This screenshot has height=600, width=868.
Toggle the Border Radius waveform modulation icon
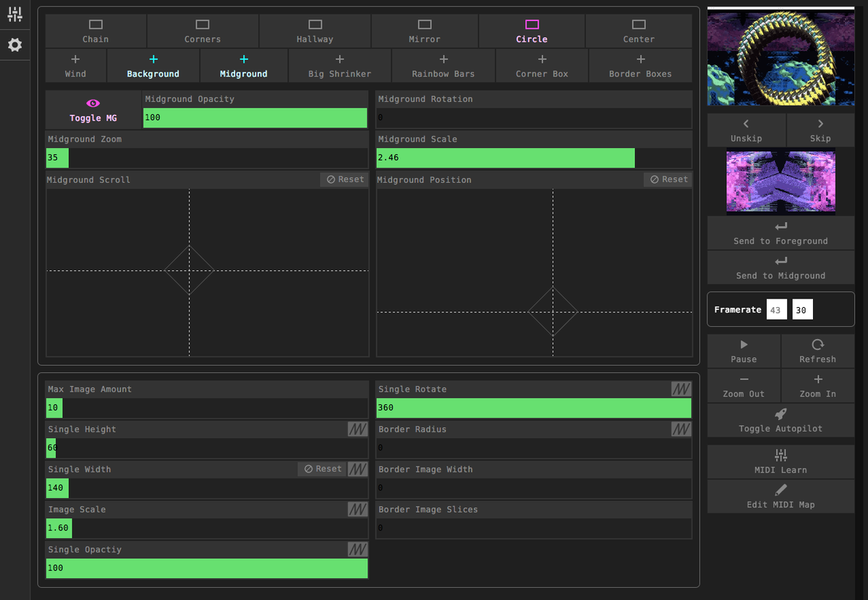tap(681, 429)
